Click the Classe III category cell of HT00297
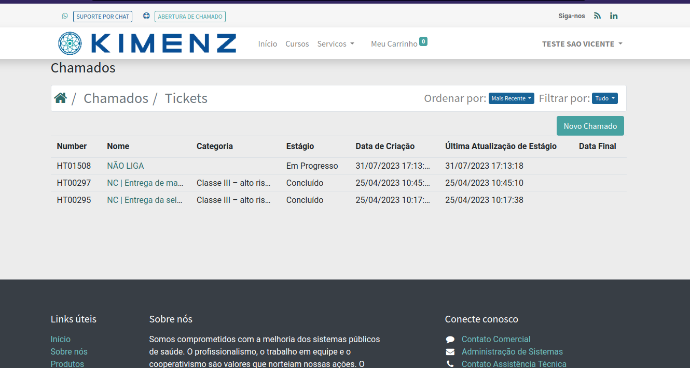The image size is (690, 368). 234,183
